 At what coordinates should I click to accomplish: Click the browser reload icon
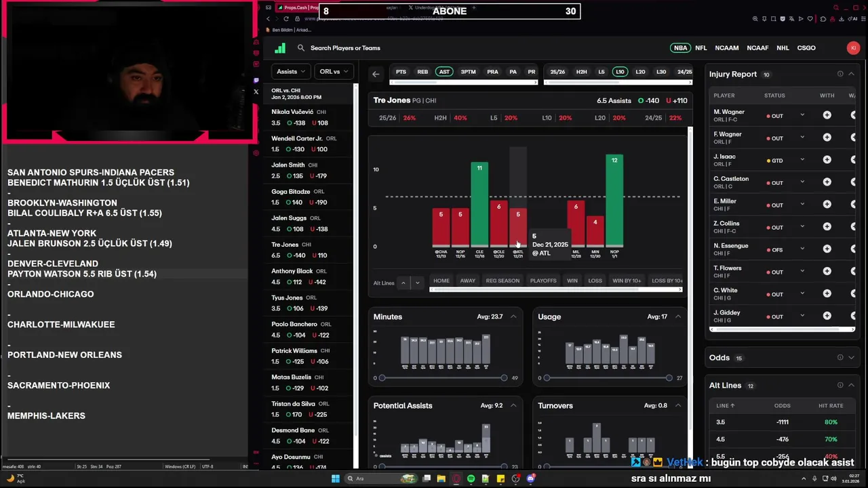point(286,19)
